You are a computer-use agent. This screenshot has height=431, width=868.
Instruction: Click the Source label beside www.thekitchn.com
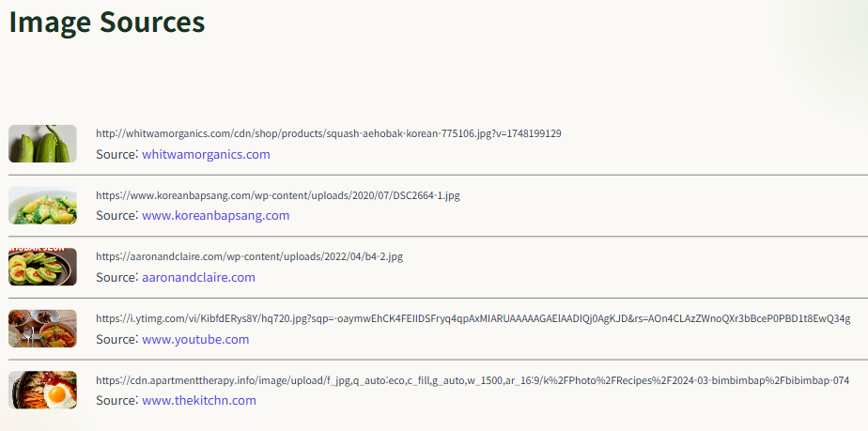pos(116,400)
